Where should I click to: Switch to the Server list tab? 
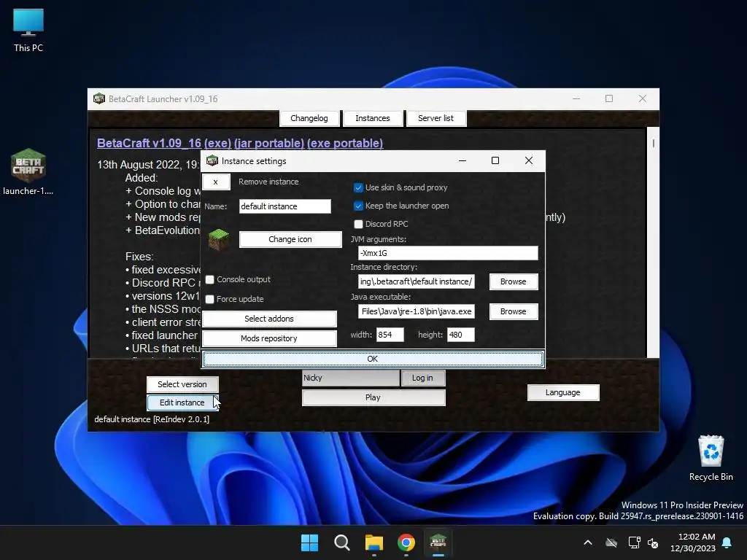click(x=436, y=118)
